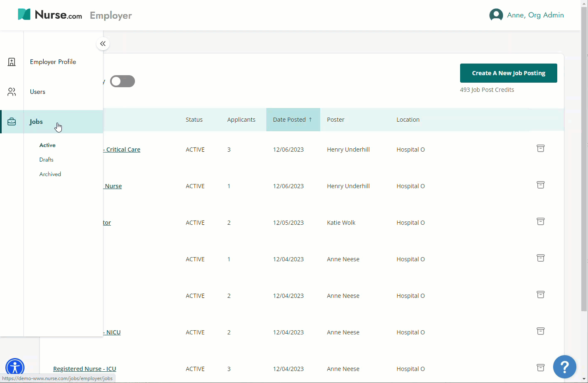Collapse the sidebar with double chevron

point(103,44)
